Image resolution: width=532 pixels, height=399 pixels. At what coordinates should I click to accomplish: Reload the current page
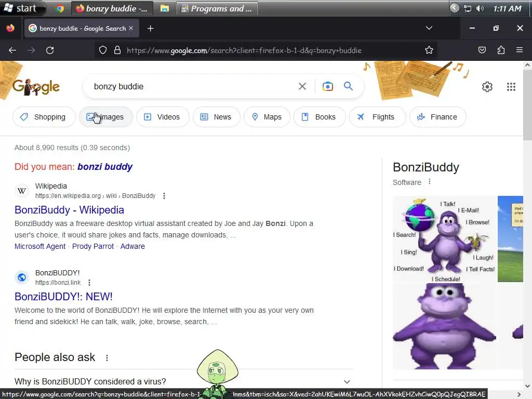(50, 50)
